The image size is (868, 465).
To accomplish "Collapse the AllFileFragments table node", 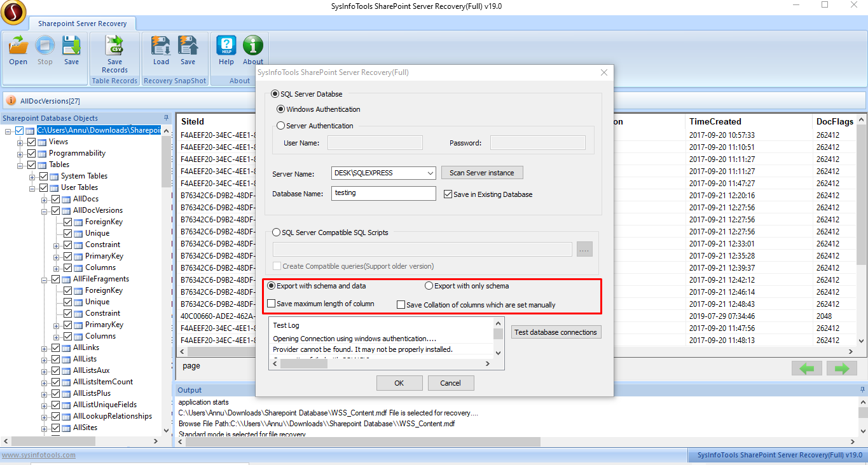I will pyautogui.click(x=45, y=280).
